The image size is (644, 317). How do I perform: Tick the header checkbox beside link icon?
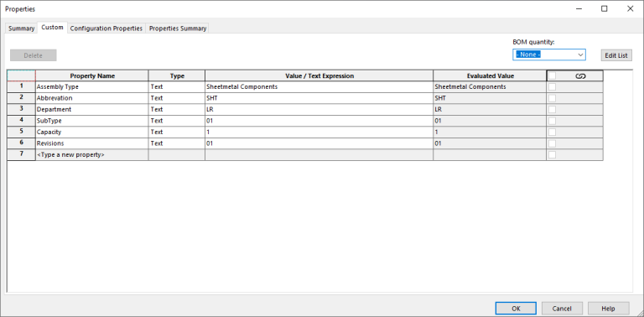tap(553, 75)
